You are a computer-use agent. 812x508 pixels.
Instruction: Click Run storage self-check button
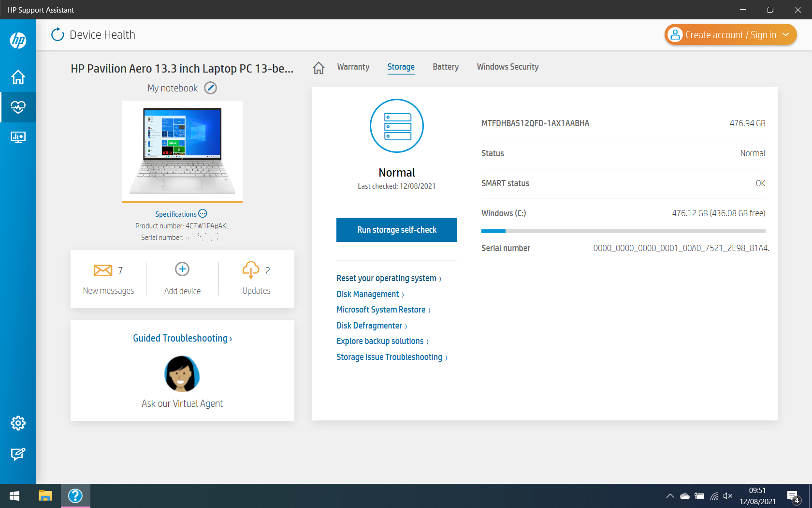click(x=397, y=230)
